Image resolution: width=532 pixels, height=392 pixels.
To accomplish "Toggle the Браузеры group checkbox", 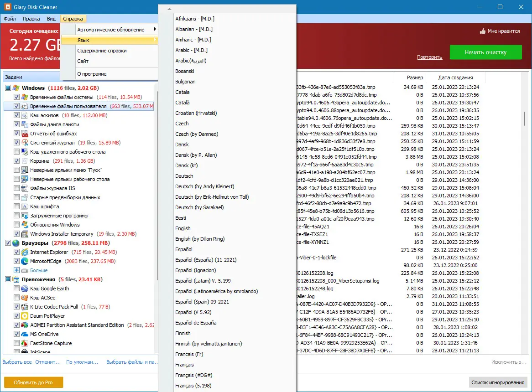I will [8, 243].
